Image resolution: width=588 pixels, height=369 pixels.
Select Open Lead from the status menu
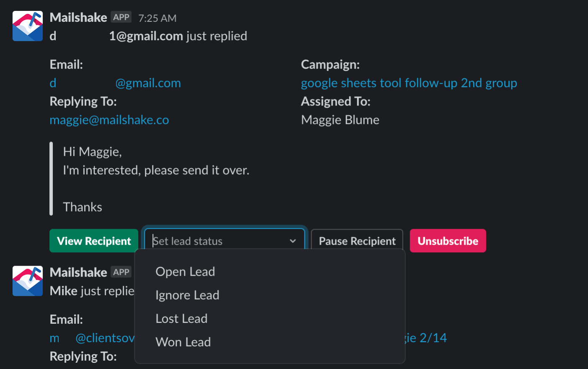(185, 272)
